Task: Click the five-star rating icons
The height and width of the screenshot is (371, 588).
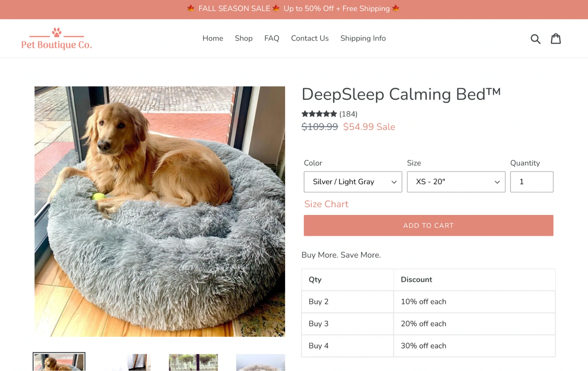Action: (319, 114)
